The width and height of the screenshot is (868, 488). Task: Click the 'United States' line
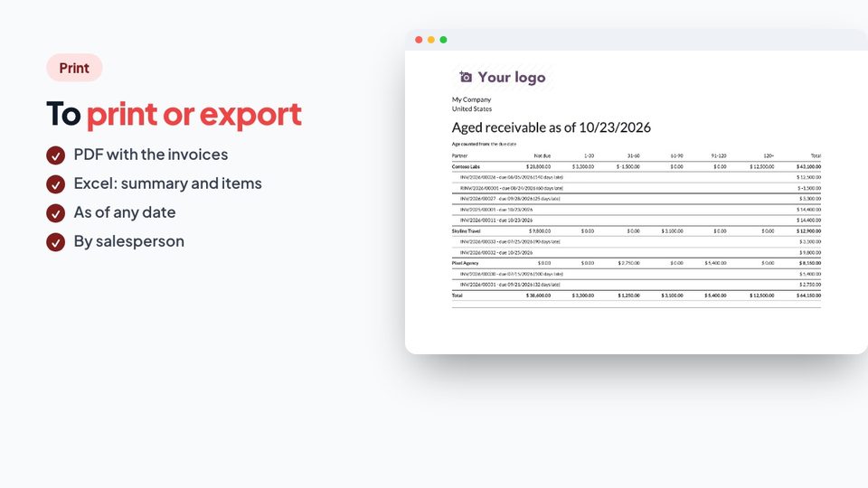[x=472, y=109]
